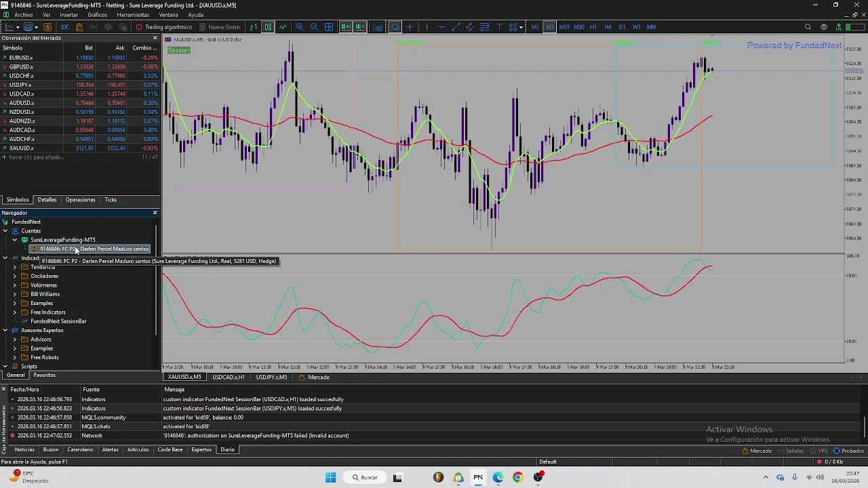Select the Fibonacci retracement tool
This screenshot has height=488, width=868.
[484, 27]
